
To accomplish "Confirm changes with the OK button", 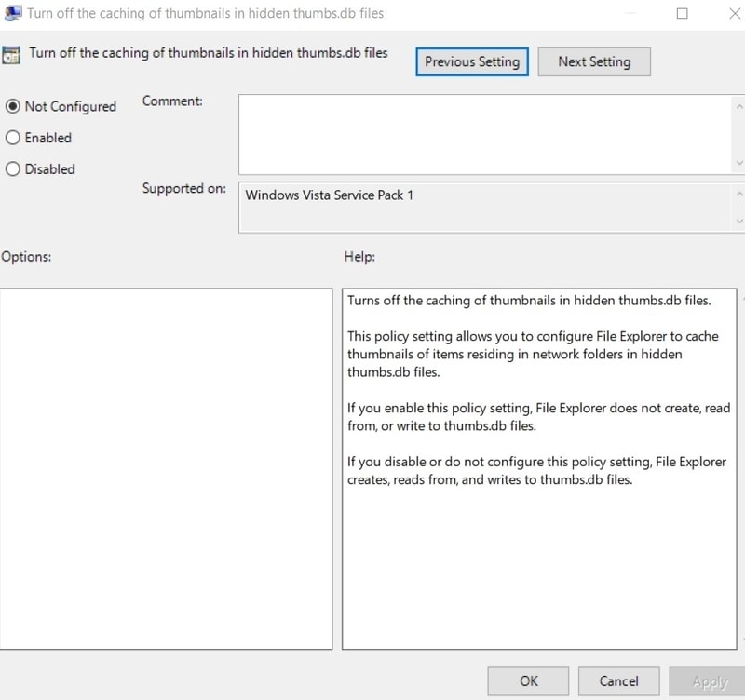I will point(528,680).
